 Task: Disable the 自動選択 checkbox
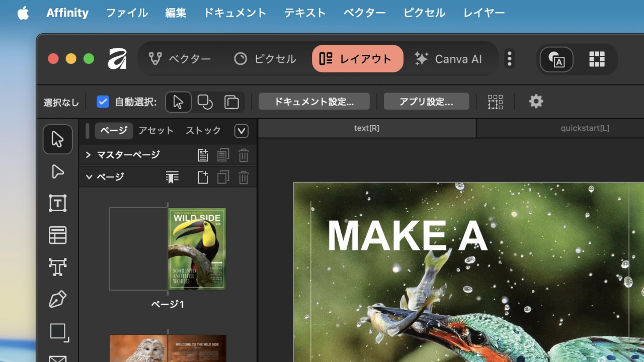point(103,101)
